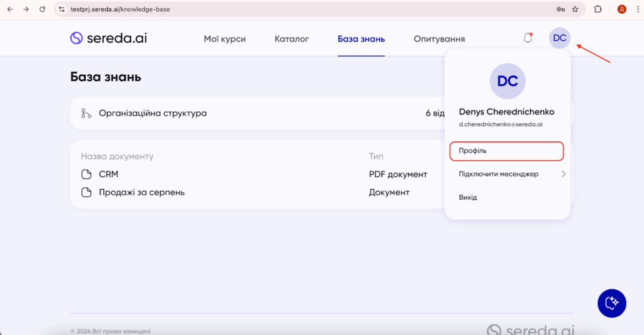The height and width of the screenshot is (335, 644).
Task: Click the organizational structure tree icon
Action: pyautogui.click(x=86, y=113)
